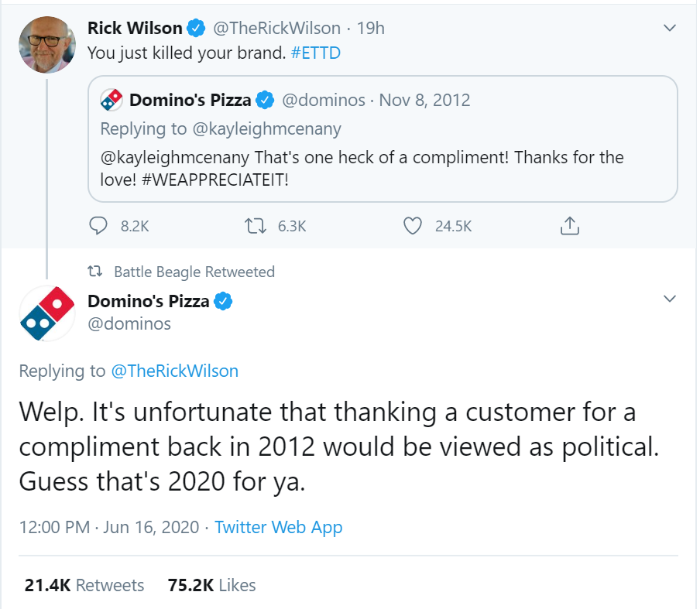Open Domino's Pizza large profile avatar
Screen dimensions: 700x609
point(46,313)
